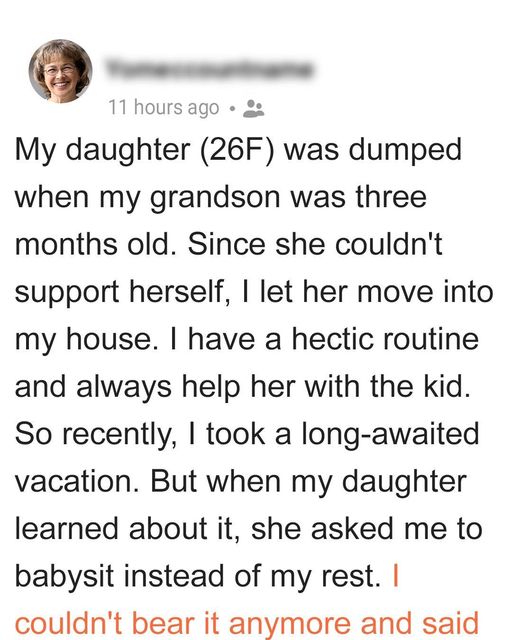512x640 pixels.
Task: Click the dot separator after the timestamp
Action: 232,109
